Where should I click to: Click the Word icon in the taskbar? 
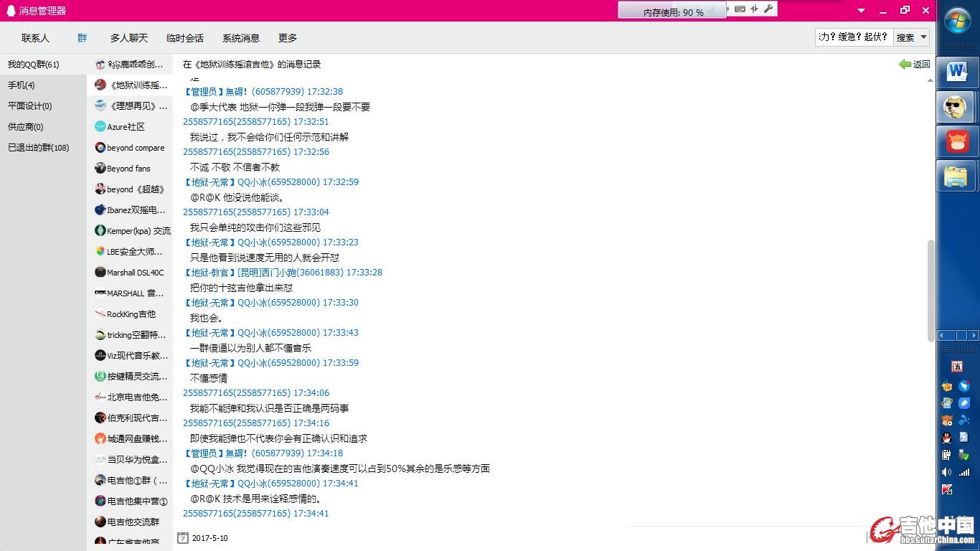pyautogui.click(x=956, y=72)
